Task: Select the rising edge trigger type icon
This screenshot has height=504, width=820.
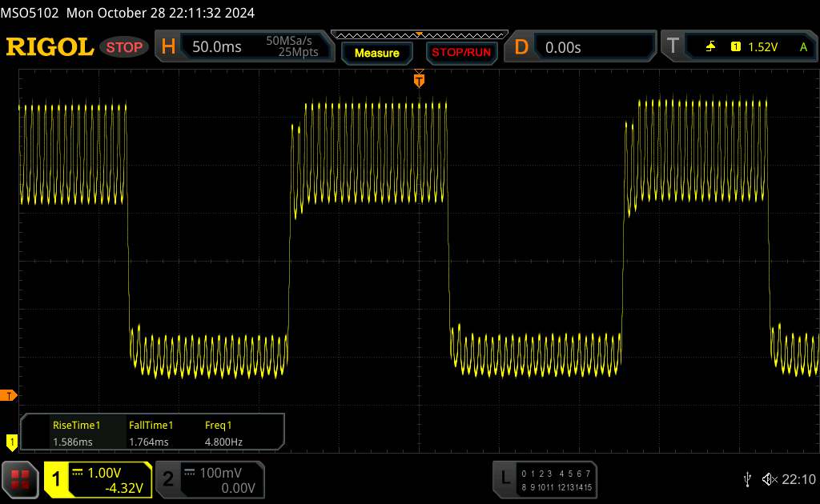Action: point(710,47)
